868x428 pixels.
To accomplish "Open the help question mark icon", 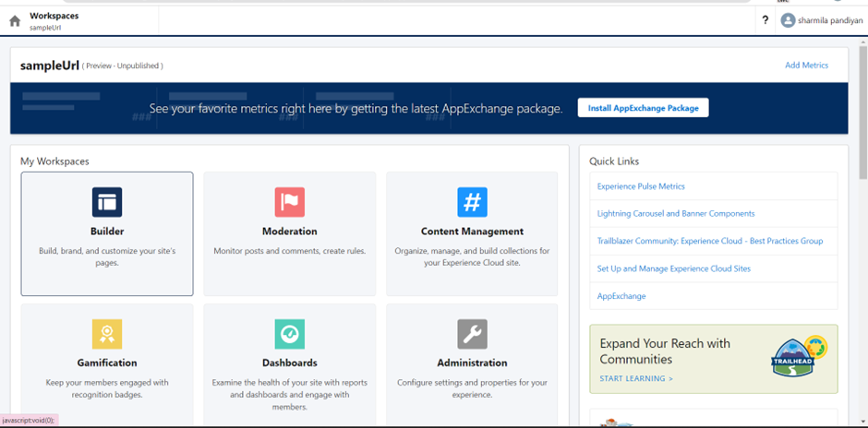I will [765, 20].
